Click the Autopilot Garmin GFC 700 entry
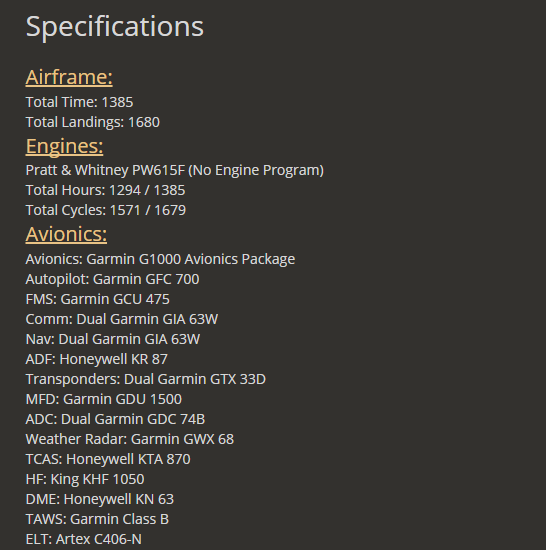Viewport: 546px width, 550px height. pos(112,279)
